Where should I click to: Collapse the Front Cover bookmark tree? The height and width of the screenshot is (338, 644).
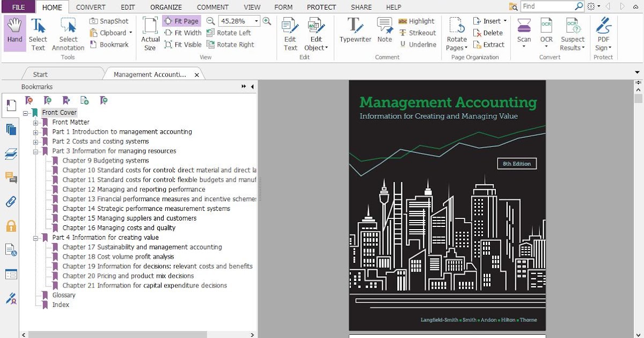(25, 113)
